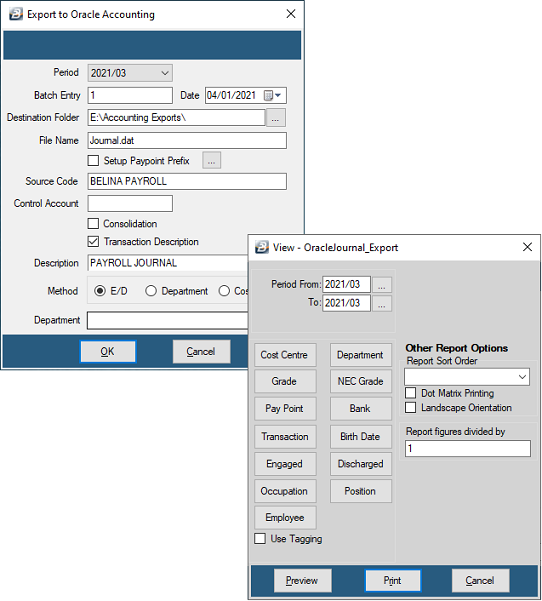The height and width of the screenshot is (601, 542).
Task: Select the E/D method radio button
Action: pyautogui.click(x=100, y=291)
